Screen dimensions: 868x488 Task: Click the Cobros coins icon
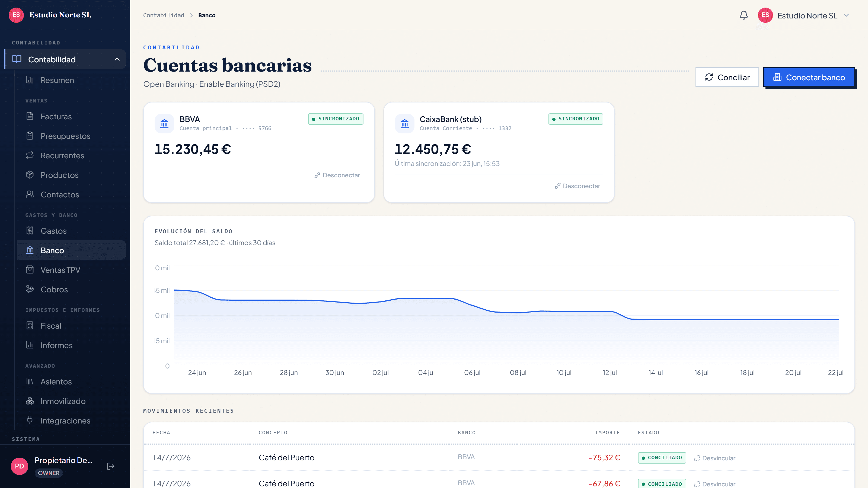[x=30, y=289]
